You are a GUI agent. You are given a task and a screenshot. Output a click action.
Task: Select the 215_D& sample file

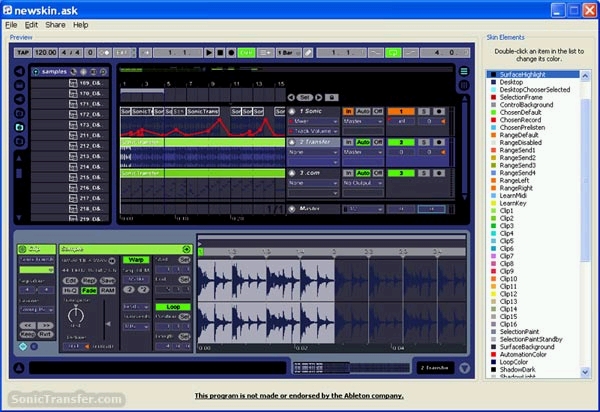point(70,178)
